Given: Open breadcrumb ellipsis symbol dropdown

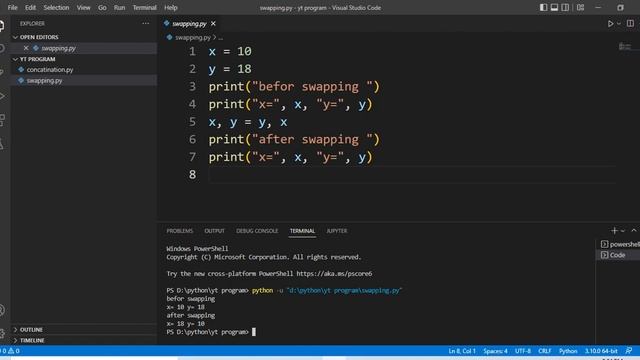Looking at the screenshot, I should click(x=220, y=38).
